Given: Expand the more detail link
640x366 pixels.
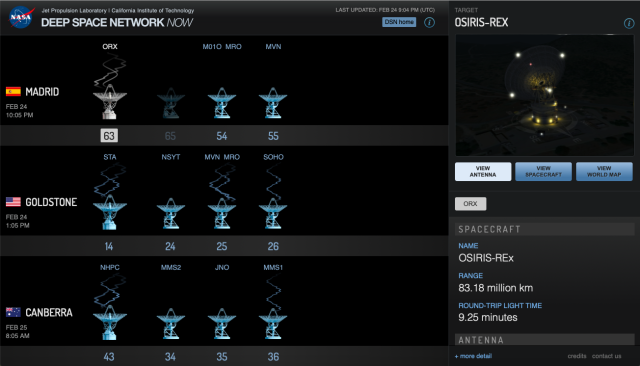Looking at the screenshot, I should click(473, 356).
